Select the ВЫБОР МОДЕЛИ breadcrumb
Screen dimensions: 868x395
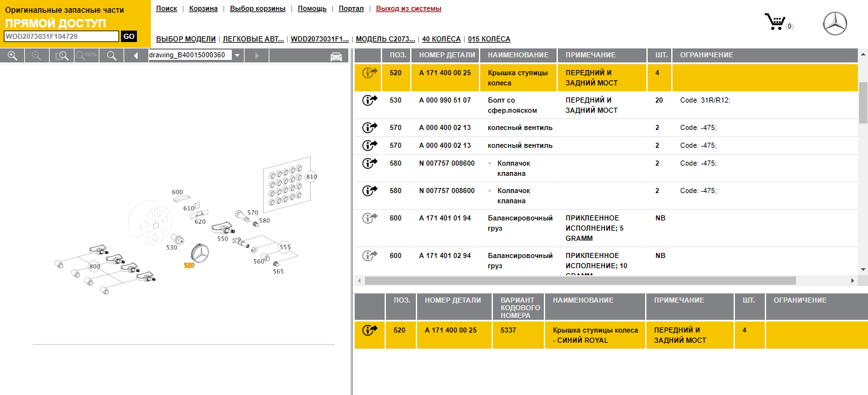click(x=185, y=39)
